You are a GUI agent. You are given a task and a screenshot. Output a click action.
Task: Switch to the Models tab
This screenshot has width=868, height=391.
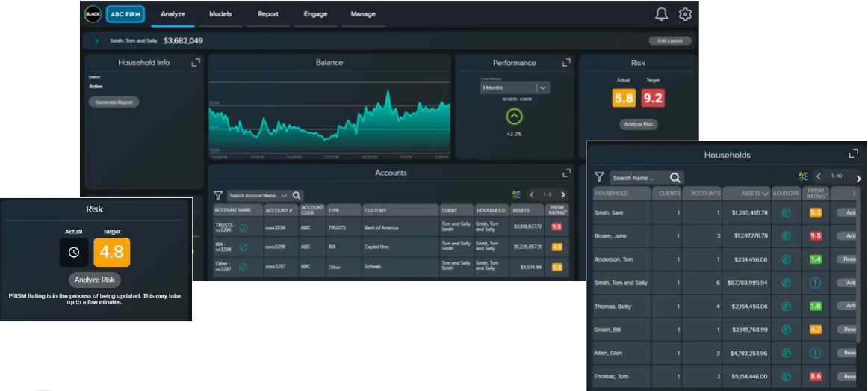pyautogui.click(x=220, y=14)
